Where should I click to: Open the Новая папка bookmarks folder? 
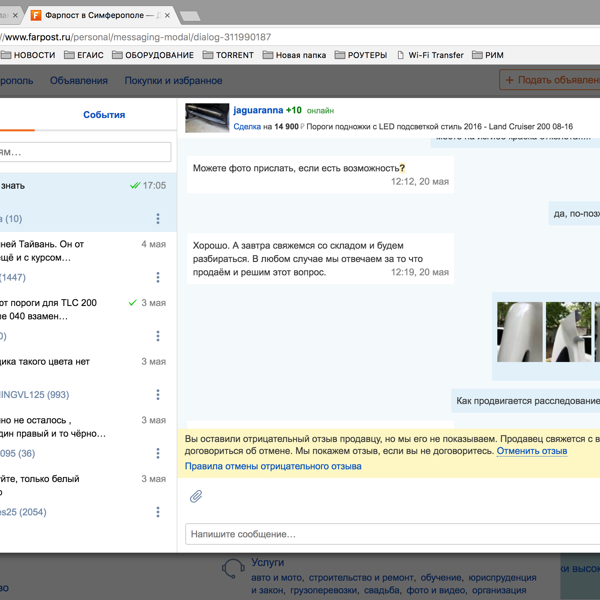(295, 55)
